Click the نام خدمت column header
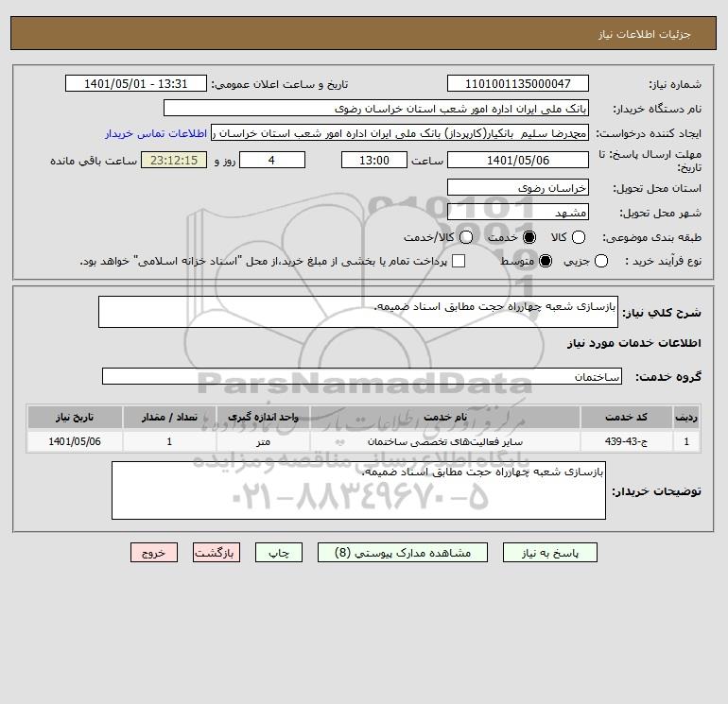The width and height of the screenshot is (728, 704). [445, 417]
